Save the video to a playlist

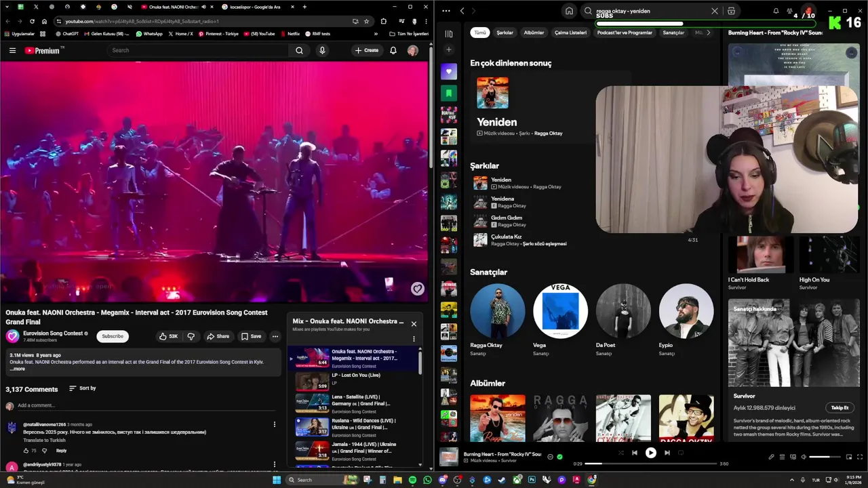coord(251,336)
